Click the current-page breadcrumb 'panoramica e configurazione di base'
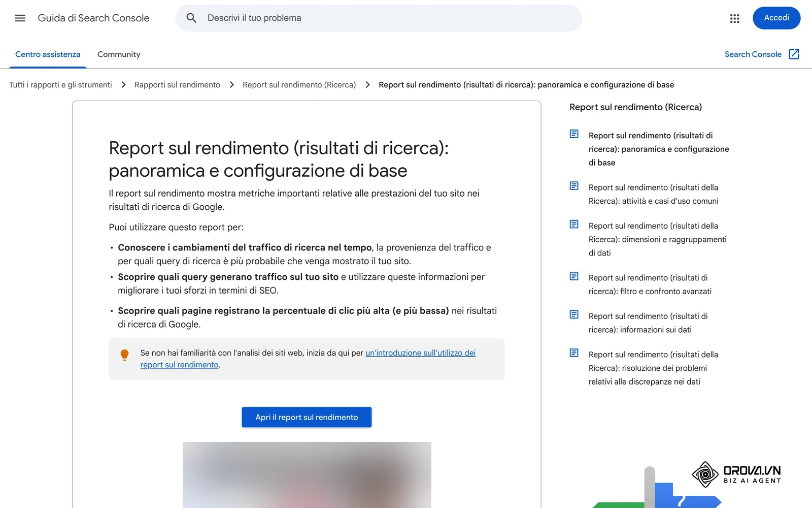 [526, 85]
